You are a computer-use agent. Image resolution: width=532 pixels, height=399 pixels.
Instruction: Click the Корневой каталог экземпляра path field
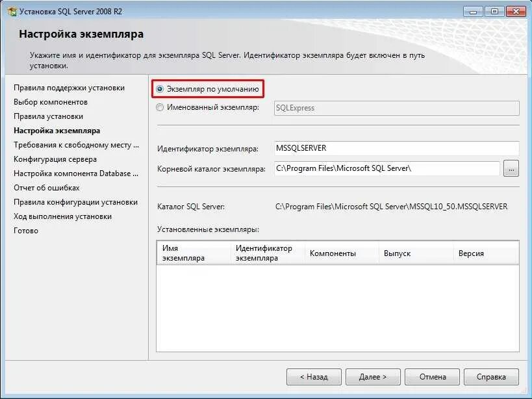(386, 168)
